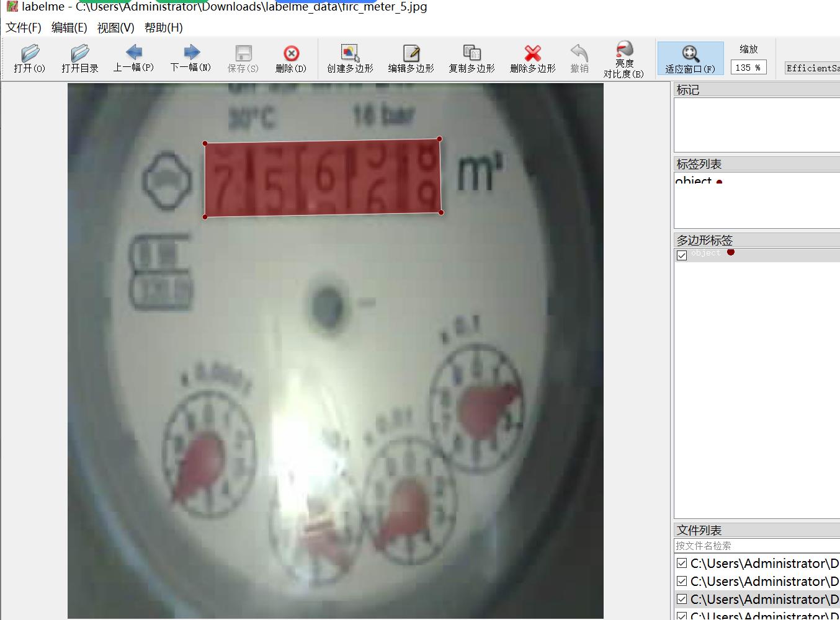Delete file with 删除 icon
The width and height of the screenshot is (840, 620).
coord(291,59)
